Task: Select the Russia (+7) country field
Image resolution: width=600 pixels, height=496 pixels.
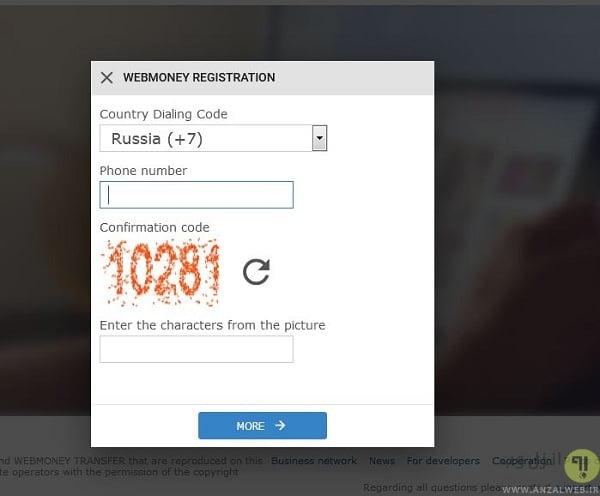Action: pyautogui.click(x=205, y=138)
